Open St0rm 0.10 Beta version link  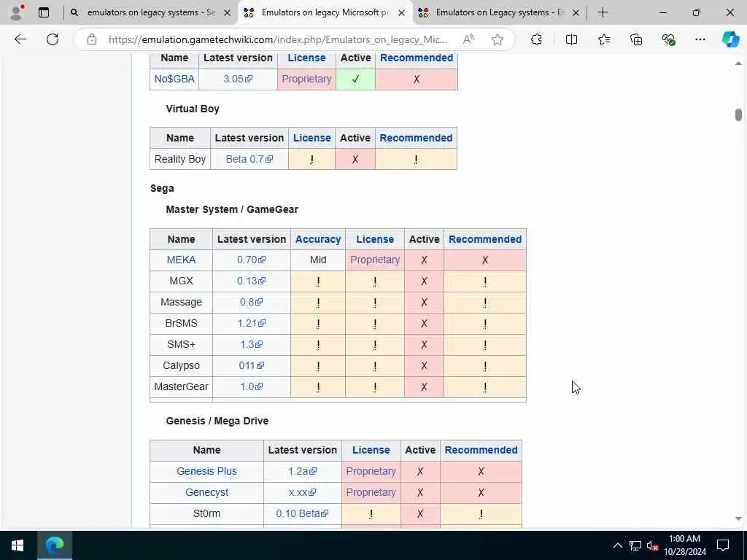click(302, 513)
